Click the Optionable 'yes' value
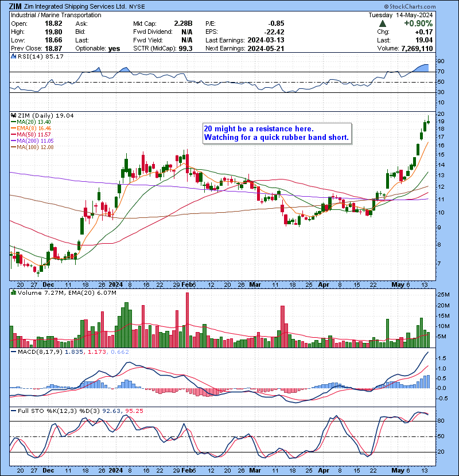The width and height of the screenshot is (459, 476). click(x=114, y=48)
